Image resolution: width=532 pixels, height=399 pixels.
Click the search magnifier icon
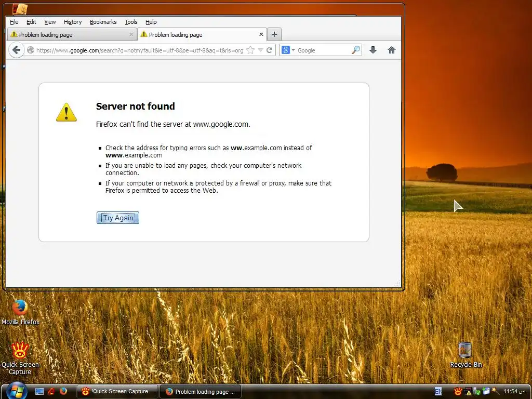point(356,50)
